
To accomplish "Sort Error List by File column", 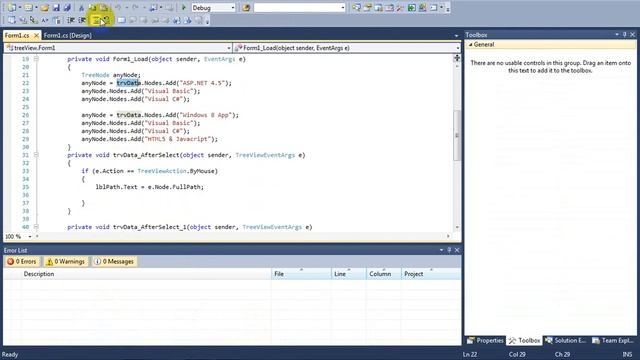I will (301, 274).
